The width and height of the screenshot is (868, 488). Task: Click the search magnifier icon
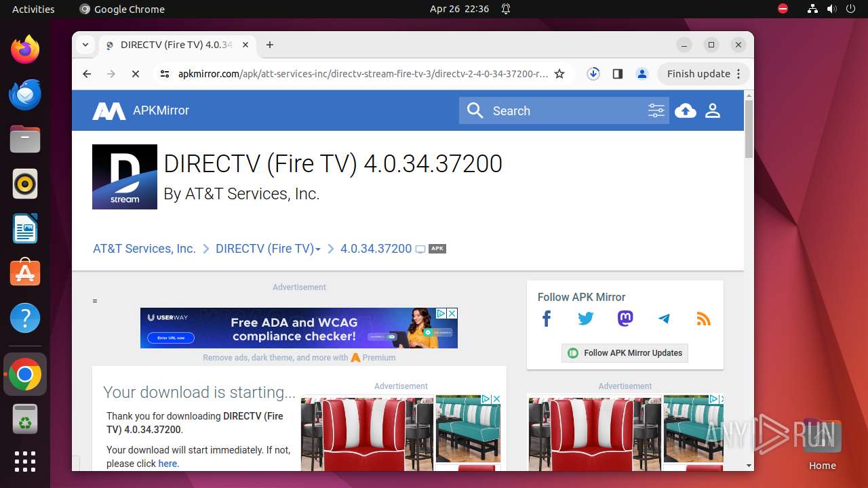(x=475, y=110)
